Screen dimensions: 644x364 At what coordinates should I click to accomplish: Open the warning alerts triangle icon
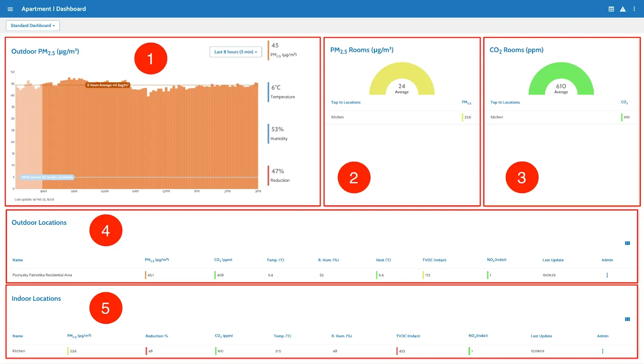tap(623, 9)
